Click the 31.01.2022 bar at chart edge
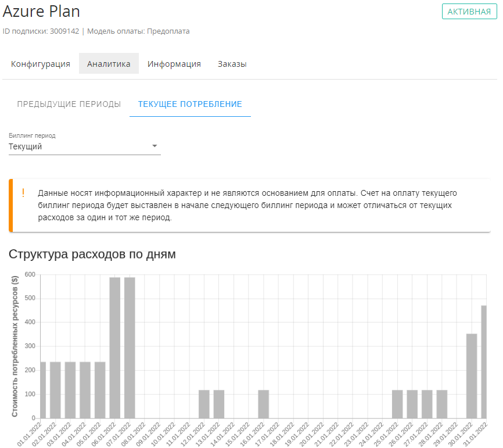503x448 pixels. [484, 361]
